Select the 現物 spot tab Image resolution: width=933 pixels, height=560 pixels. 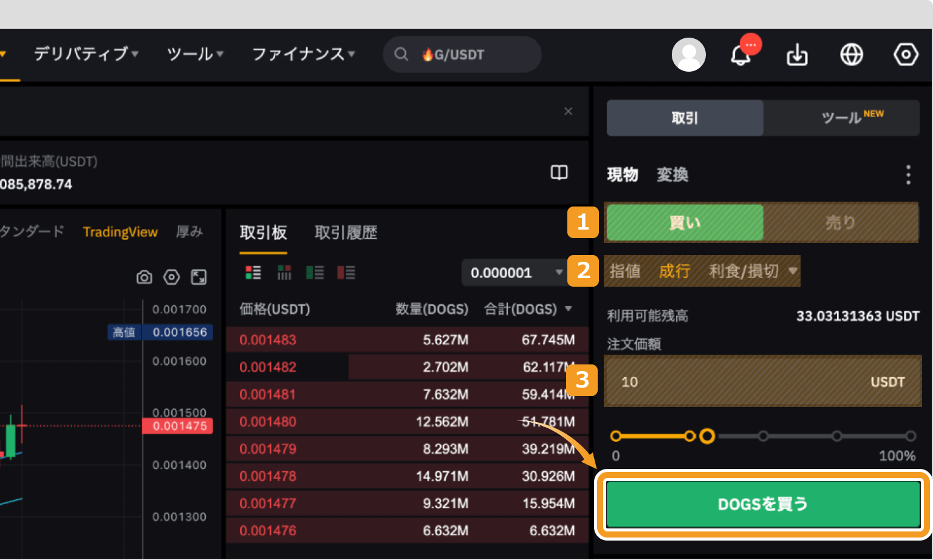click(623, 175)
